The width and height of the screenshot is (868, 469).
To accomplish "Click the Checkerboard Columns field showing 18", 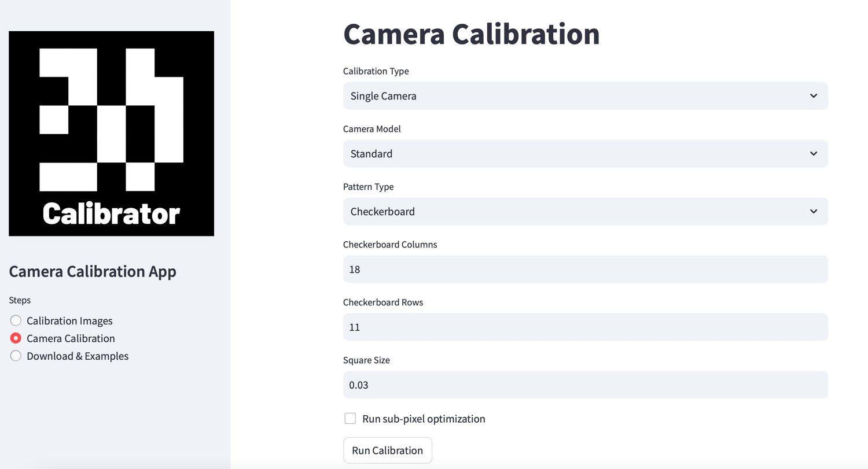I will (585, 269).
